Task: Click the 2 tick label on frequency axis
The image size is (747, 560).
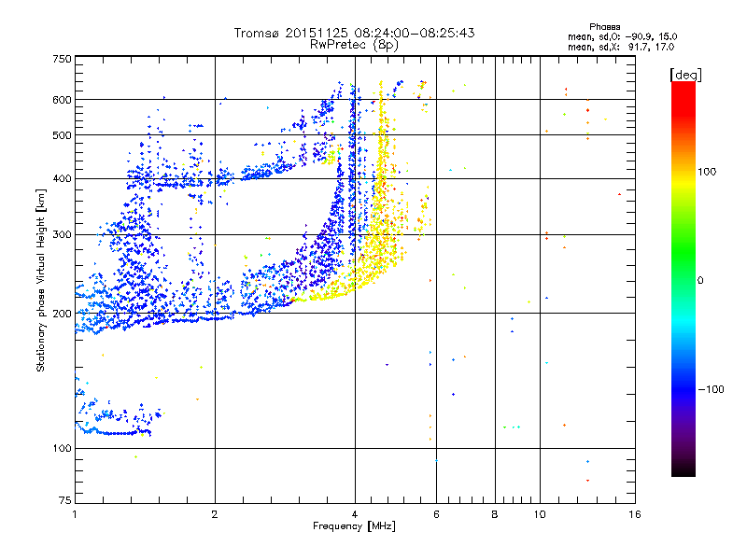Action: (215, 514)
